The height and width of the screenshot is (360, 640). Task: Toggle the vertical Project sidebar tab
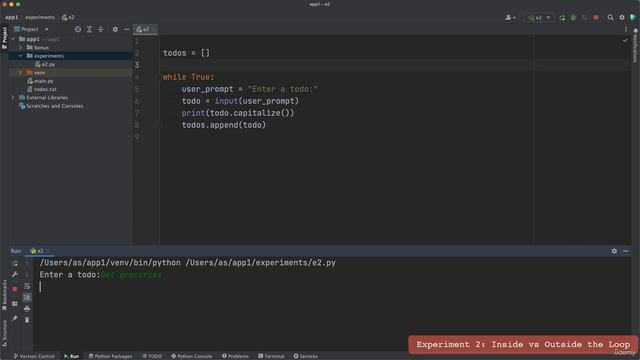click(4, 38)
